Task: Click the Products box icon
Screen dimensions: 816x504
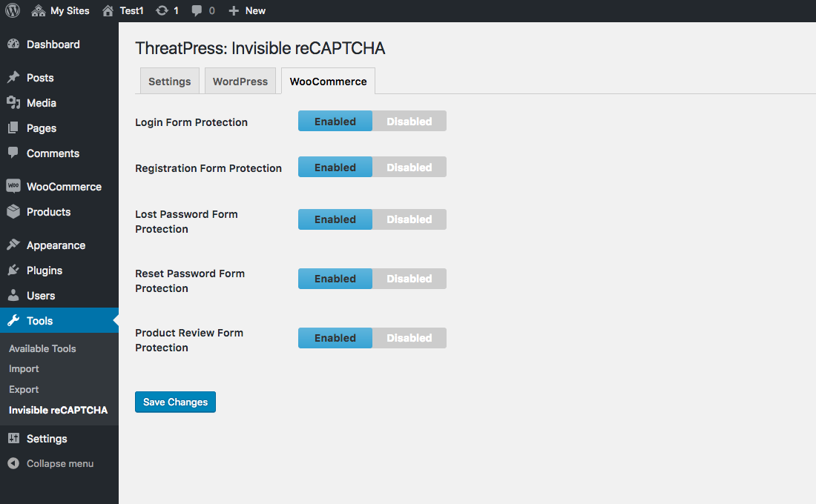Action: point(13,211)
